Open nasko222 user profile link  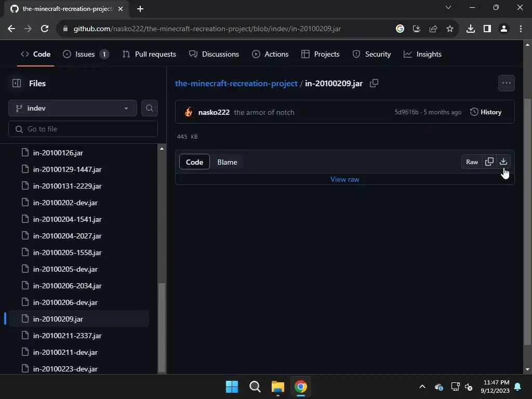tap(214, 112)
